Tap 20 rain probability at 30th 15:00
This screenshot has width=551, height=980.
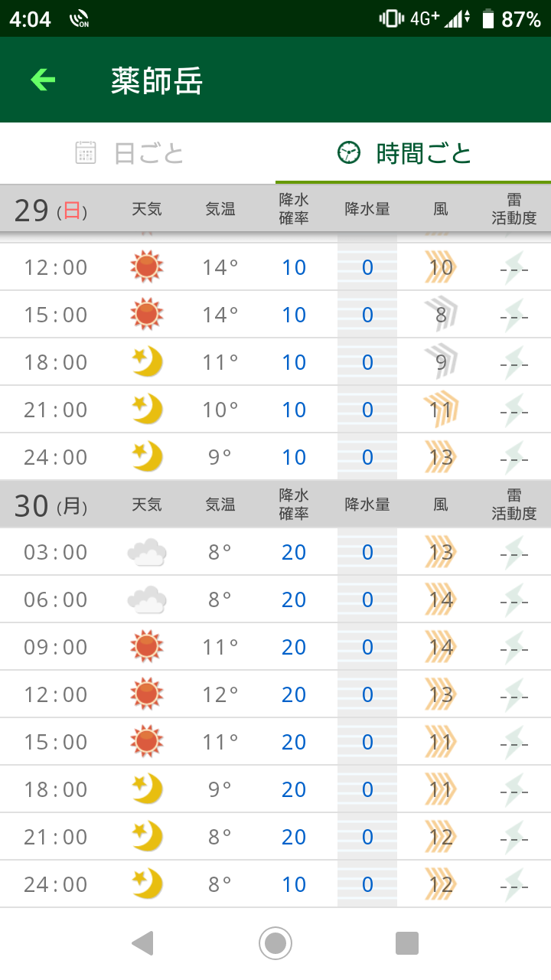point(294,742)
